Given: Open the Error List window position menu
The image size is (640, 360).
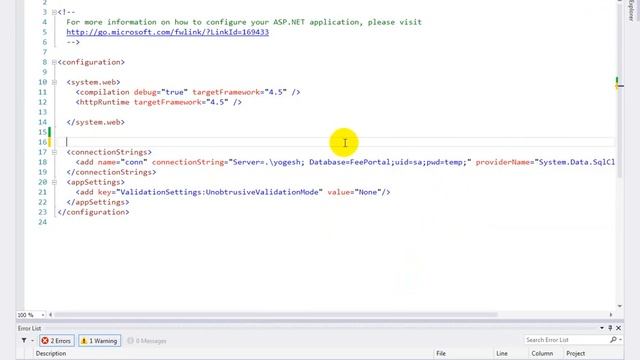Looking at the screenshot, I should tap(602, 328).
